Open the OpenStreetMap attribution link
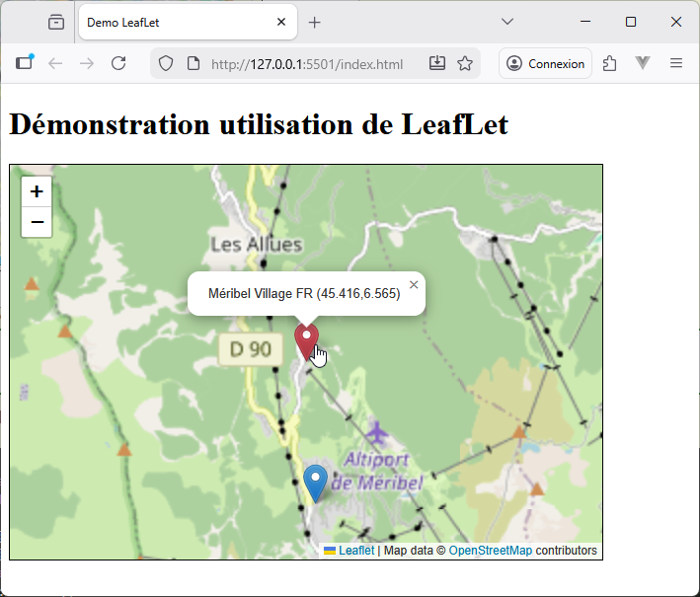 [490, 551]
